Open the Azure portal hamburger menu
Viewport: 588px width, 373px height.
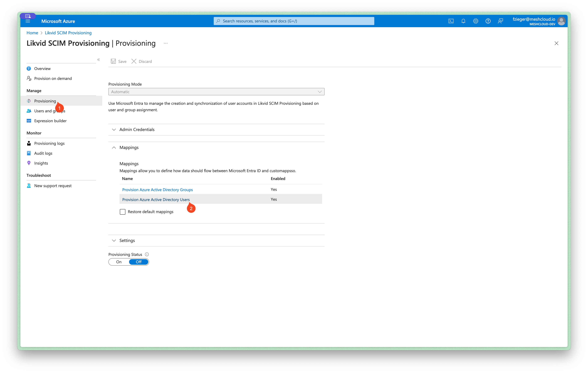[x=28, y=21]
